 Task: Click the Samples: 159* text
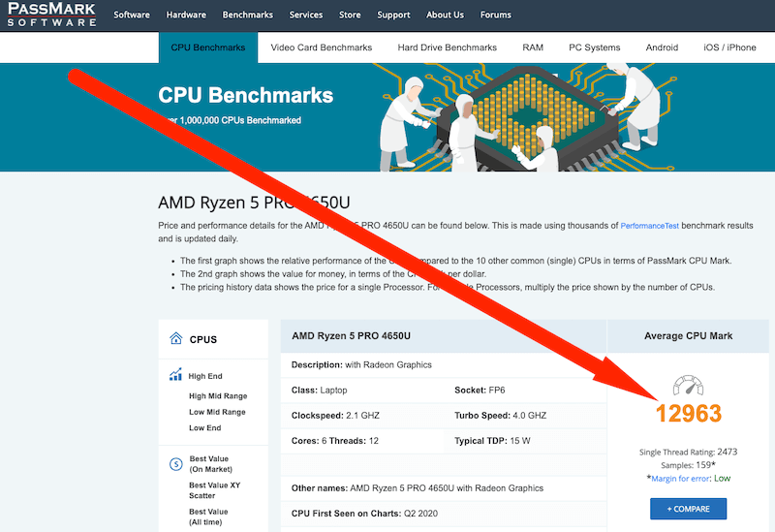click(x=688, y=465)
